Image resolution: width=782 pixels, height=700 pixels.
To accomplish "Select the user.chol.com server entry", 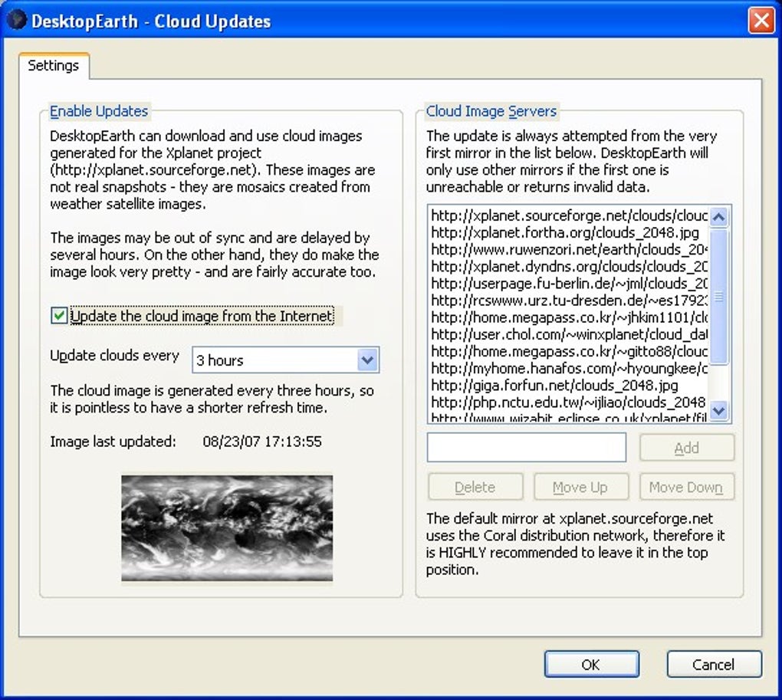I will coord(569,334).
